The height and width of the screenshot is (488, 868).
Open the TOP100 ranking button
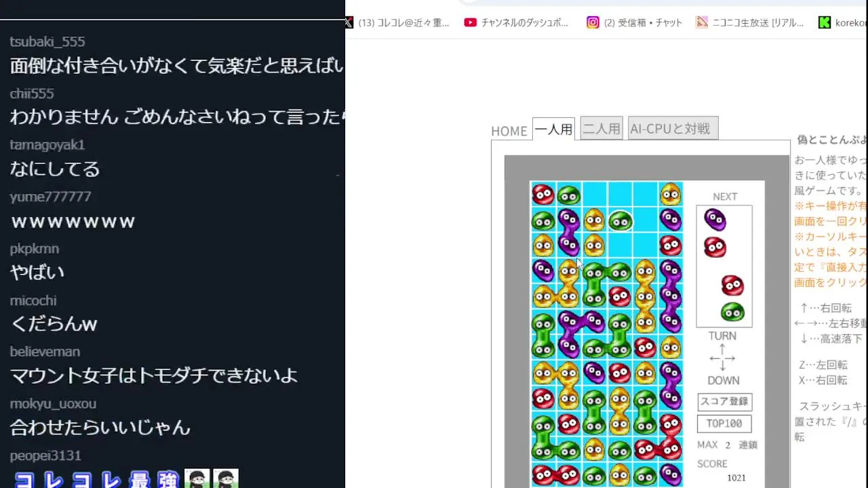pyautogui.click(x=724, y=424)
